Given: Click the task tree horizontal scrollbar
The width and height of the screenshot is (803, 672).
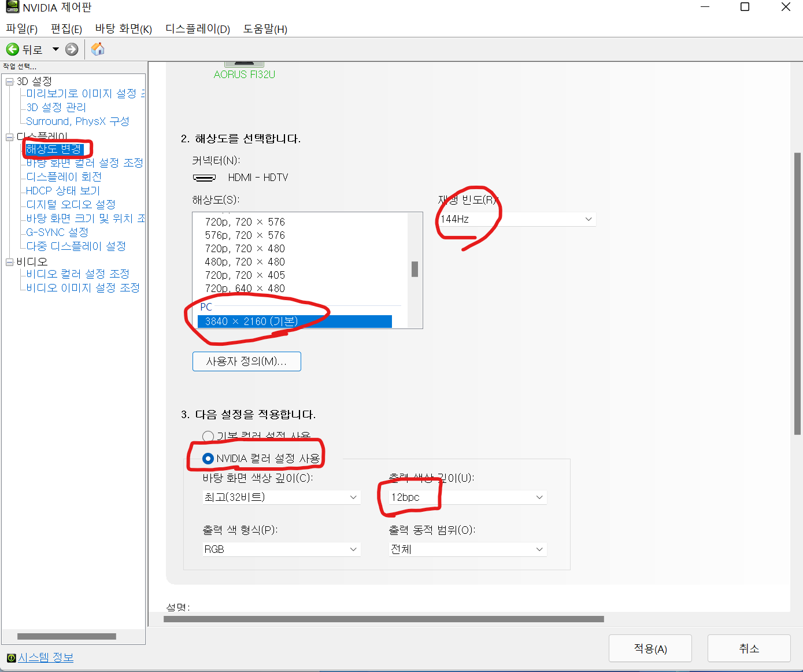Looking at the screenshot, I should tap(66, 636).
